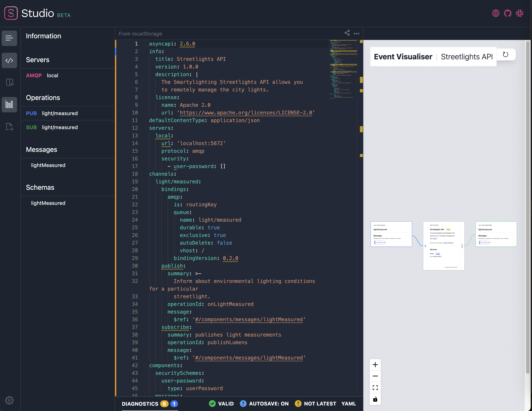Viewport: 532px width, 411px height.
Task: Open Studio settings
Action: click(x=9, y=400)
